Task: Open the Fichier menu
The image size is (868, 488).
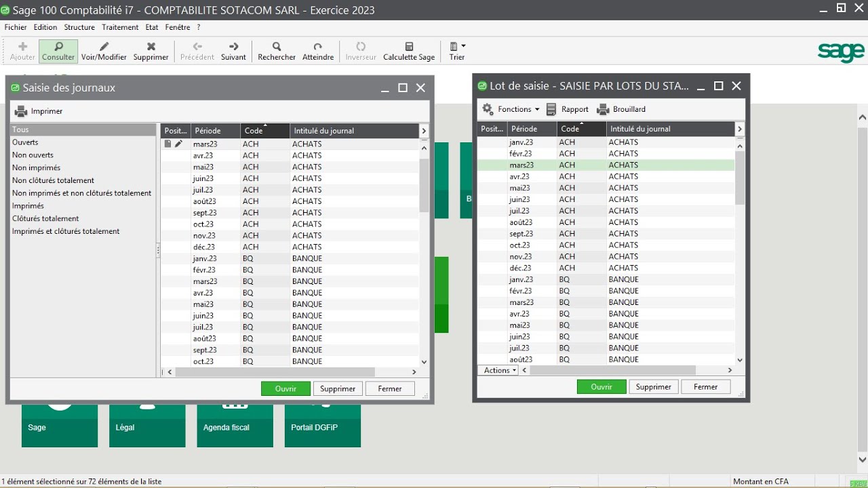Action: (x=16, y=27)
